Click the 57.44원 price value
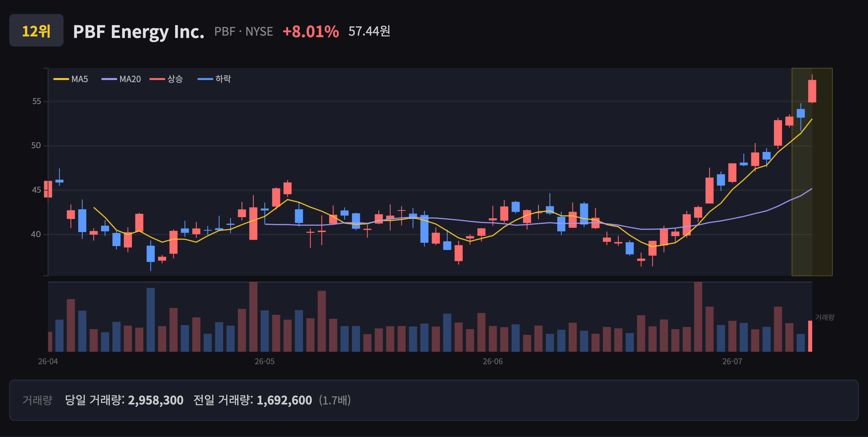The height and width of the screenshot is (437, 868). 369,31
